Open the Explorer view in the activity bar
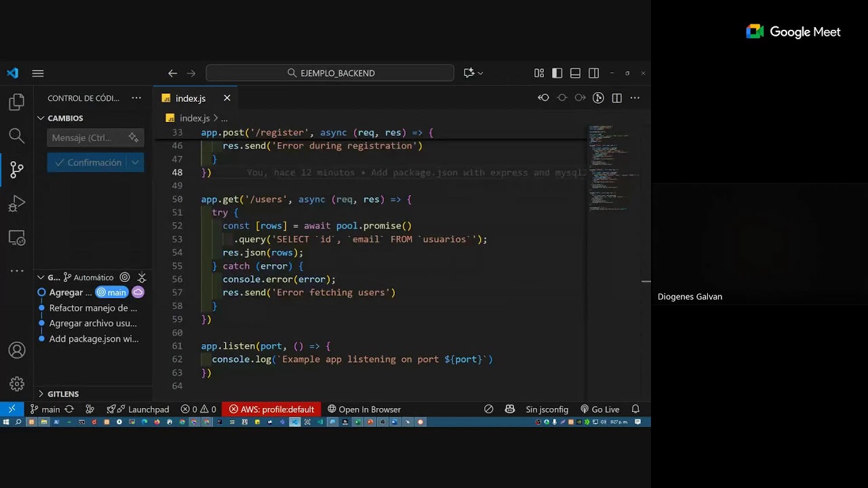 pyautogui.click(x=17, y=102)
